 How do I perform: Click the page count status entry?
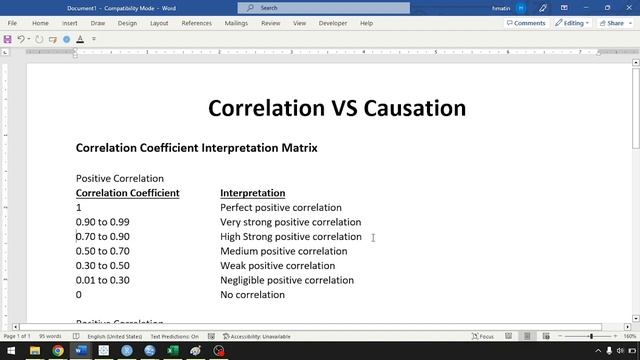tap(17, 336)
